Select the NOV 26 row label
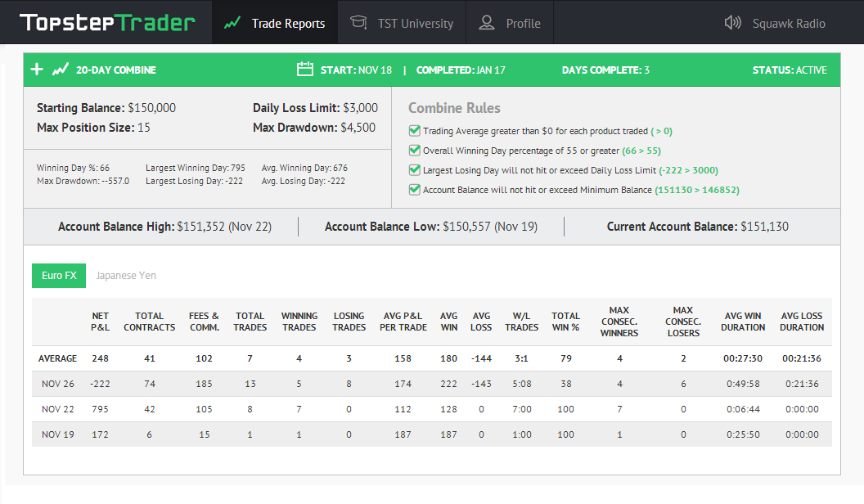The width and height of the screenshot is (864, 504). point(58,384)
